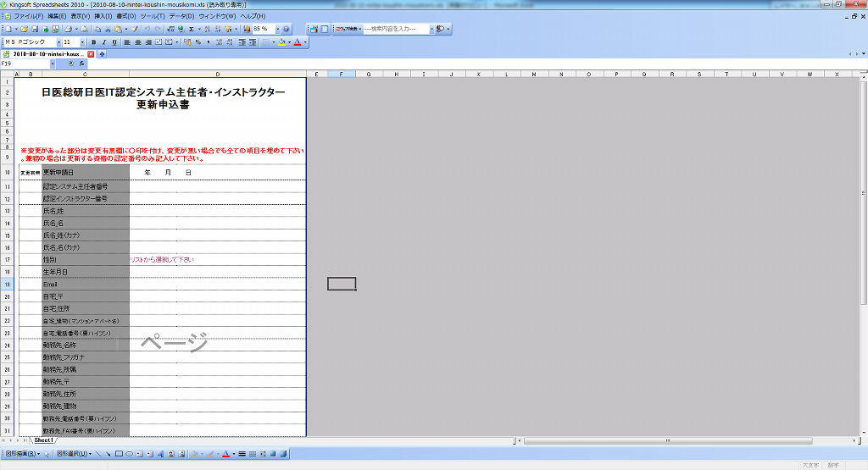Viewport: 868px width, 470px height.
Task: Click the Insert Chart icon
Action: tap(247, 30)
